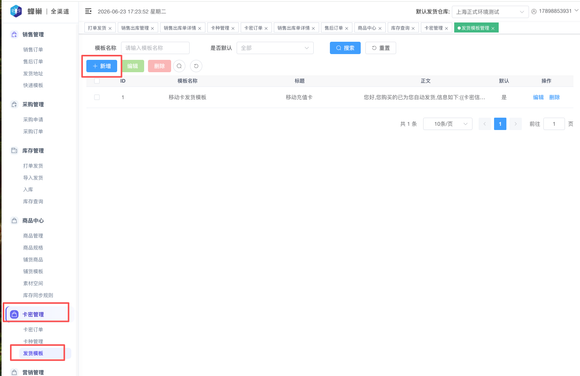Open 库存同步规则 in the sidebar
The height and width of the screenshot is (376, 580).
pos(38,295)
